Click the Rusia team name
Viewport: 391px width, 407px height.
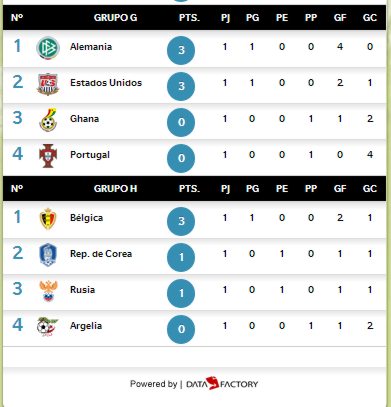pyautogui.click(x=82, y=290)
